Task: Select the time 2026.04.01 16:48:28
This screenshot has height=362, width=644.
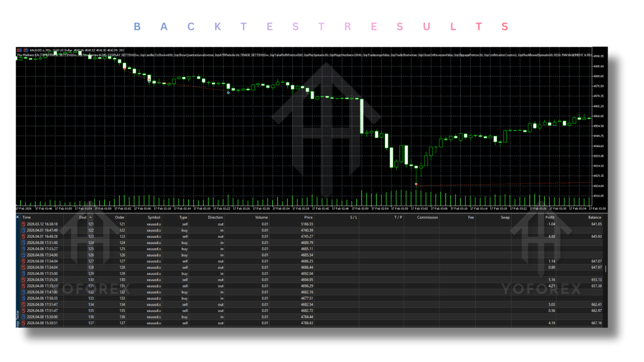Action: (42, 236)
